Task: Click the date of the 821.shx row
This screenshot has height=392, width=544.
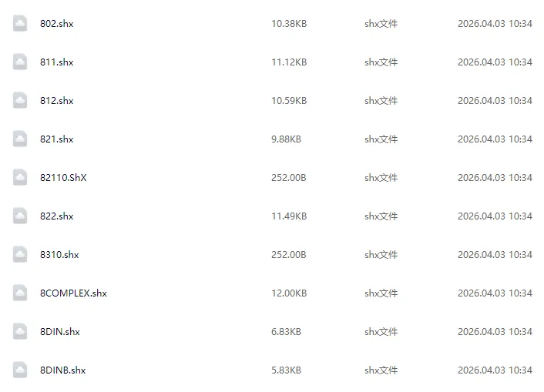Action: click(495, 139)
